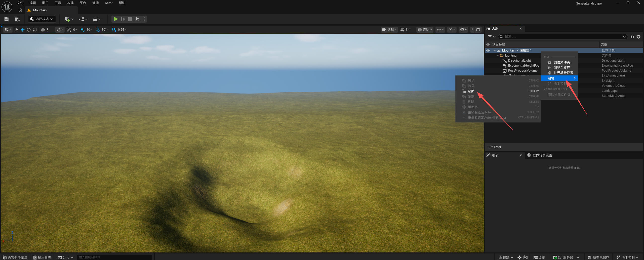The image size is (644, 260).
Task: Toggle visibility eye for Mountain world
Action: tap(488, 51)
